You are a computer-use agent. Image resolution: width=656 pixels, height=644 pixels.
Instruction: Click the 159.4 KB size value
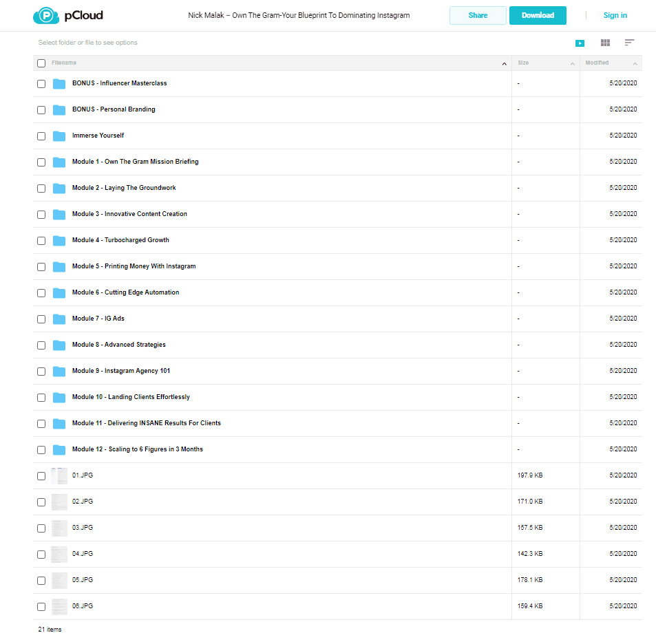(x=529, y=606)
